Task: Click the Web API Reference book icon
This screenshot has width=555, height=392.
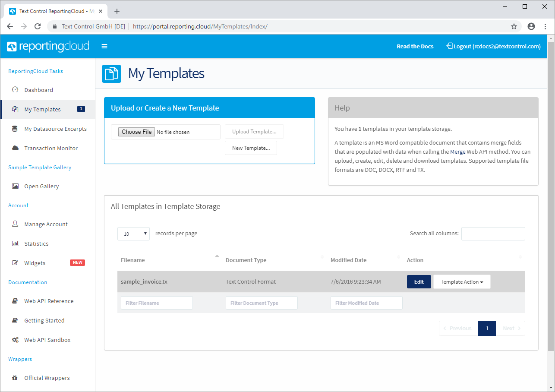Action: tap(15, 301)
